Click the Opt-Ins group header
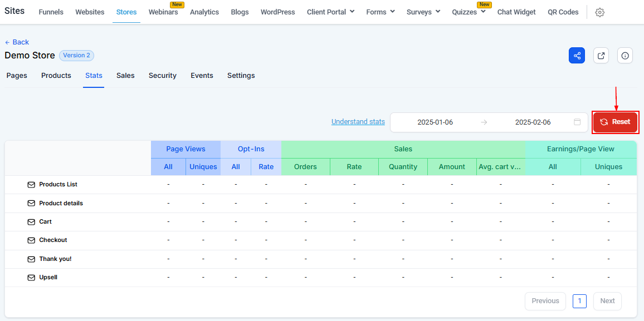644x321 pixels. coord(251,149)
